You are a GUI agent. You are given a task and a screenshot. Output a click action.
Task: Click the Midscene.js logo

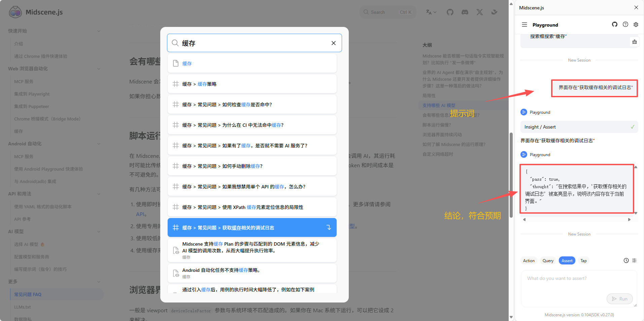tap(36, 12)
